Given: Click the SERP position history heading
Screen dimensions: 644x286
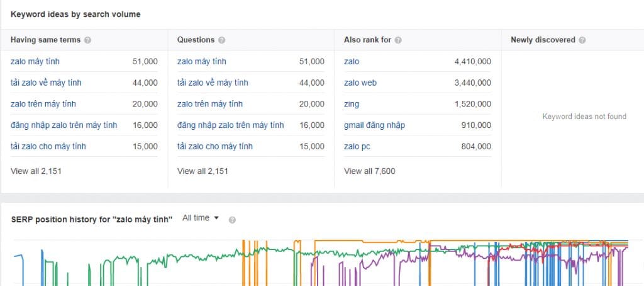Looking at the screenshot, I should [x=92, y=219].
